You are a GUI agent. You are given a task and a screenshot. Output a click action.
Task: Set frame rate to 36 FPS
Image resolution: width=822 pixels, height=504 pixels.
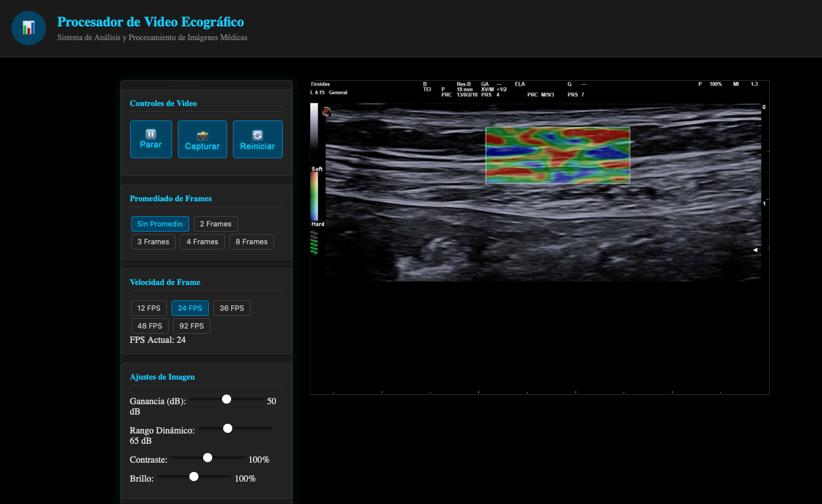click(232, 308)
